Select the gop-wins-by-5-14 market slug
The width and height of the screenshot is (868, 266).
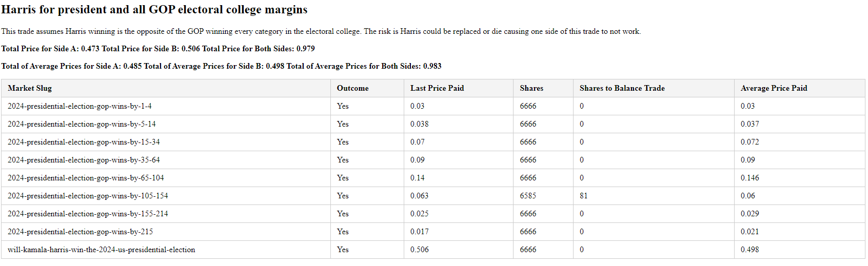pyautogui.click(x=82, y=124)
